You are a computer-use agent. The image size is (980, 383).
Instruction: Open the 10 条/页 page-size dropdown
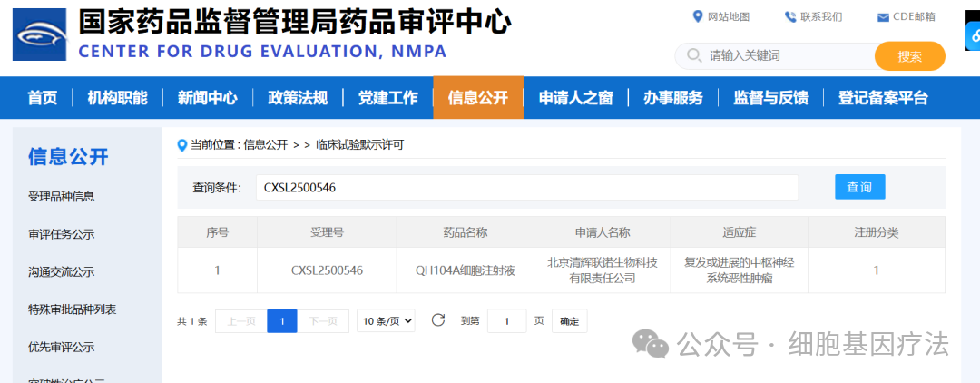pyautogui.click(x=386, y=321)
